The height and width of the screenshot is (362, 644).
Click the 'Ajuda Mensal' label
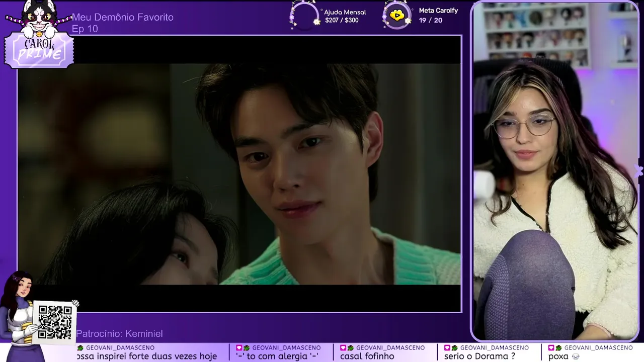[345, 12]
